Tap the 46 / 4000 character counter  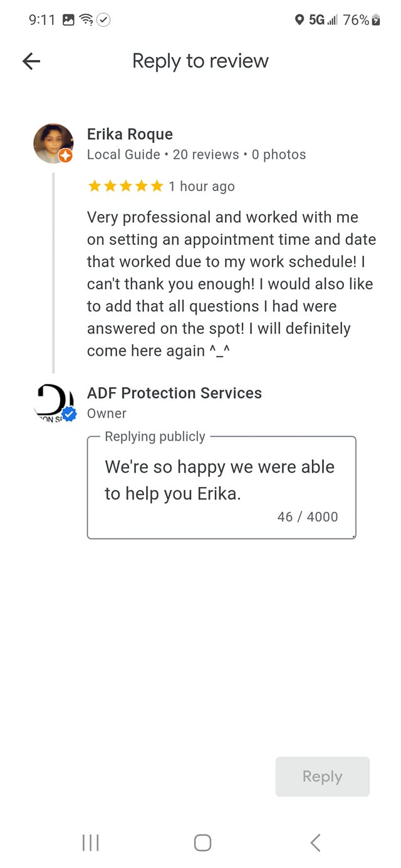[x=307, y=517]
